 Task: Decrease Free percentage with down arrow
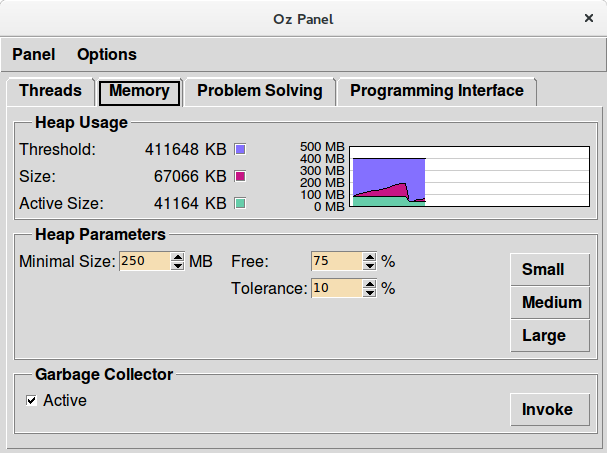(x=369, y=266)
